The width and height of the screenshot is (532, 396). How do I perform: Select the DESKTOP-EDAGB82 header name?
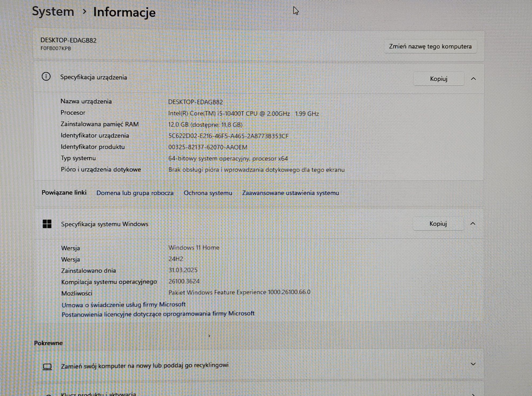tap(68, 40)
